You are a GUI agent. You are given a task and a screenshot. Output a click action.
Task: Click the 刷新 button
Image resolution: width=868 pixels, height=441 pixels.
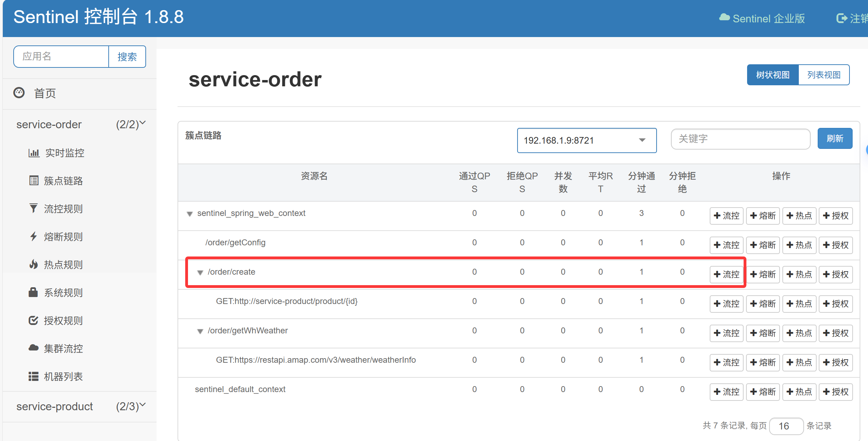(835, 139)
